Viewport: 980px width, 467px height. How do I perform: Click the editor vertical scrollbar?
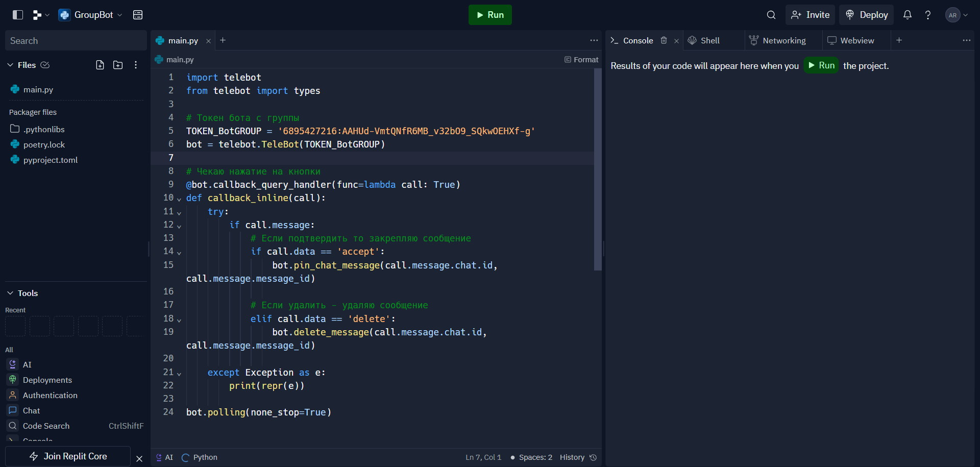(x=598, y=169)
